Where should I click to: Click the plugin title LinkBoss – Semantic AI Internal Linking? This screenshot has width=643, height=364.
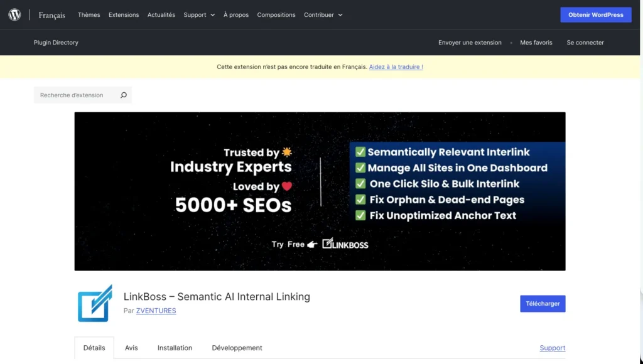pos(217,296)
